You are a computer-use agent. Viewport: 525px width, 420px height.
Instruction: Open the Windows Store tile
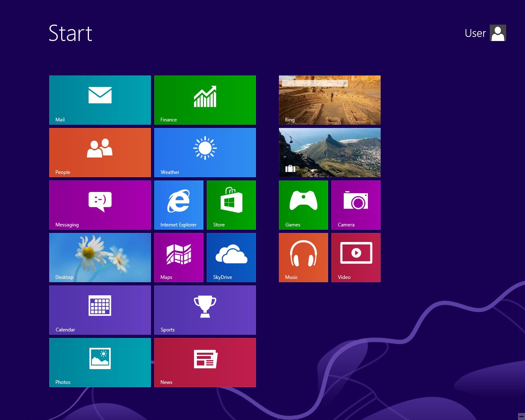coord(231,205)
